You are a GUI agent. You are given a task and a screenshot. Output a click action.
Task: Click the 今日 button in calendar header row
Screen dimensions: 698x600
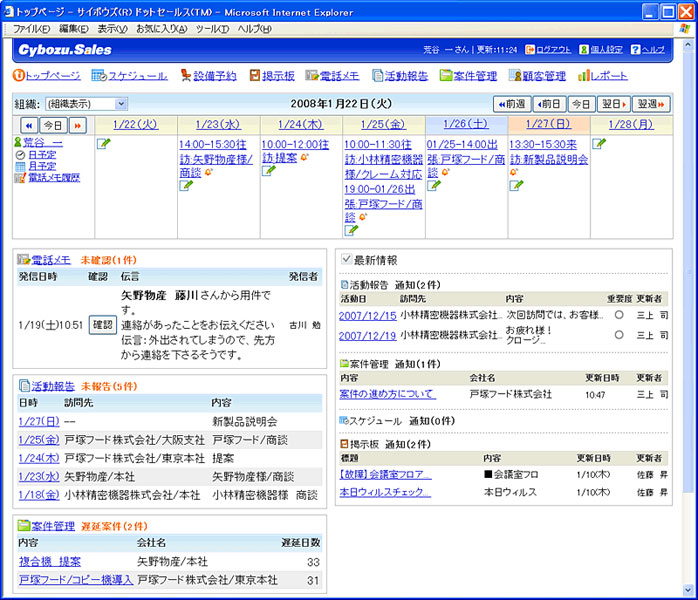(53, 126)
